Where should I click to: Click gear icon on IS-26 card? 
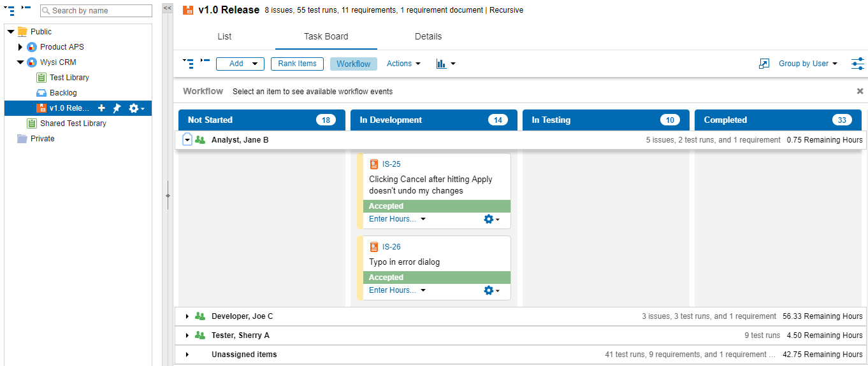pyautogui.click(x=491, y=290)
